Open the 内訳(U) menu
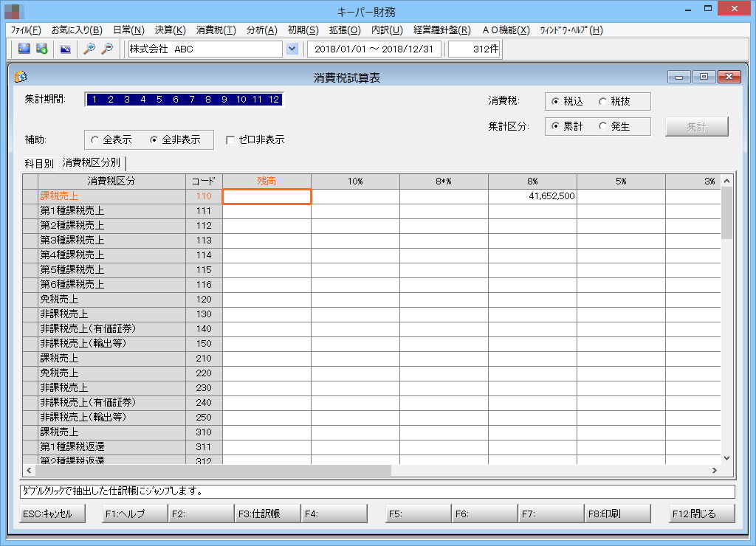Image resolution: width=756 pixels, height=546 pixels. point(387,30)
